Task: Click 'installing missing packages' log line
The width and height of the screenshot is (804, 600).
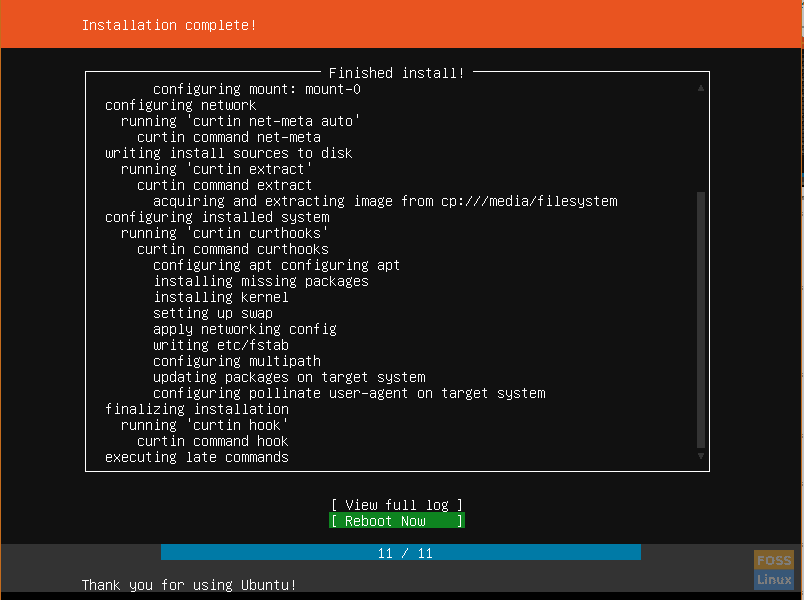Action: click(x=260, y=281)
